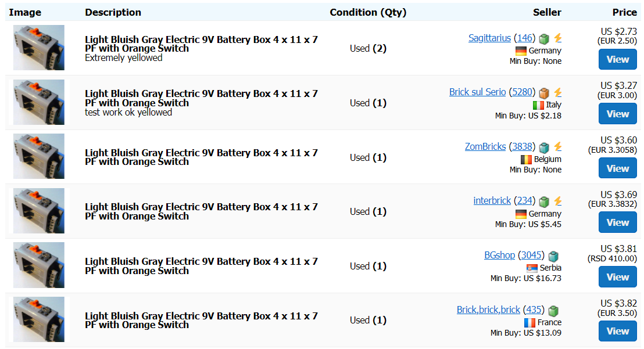
Task: Click orange box icon beside Brick sul Serio
Action: pos(544,92)
